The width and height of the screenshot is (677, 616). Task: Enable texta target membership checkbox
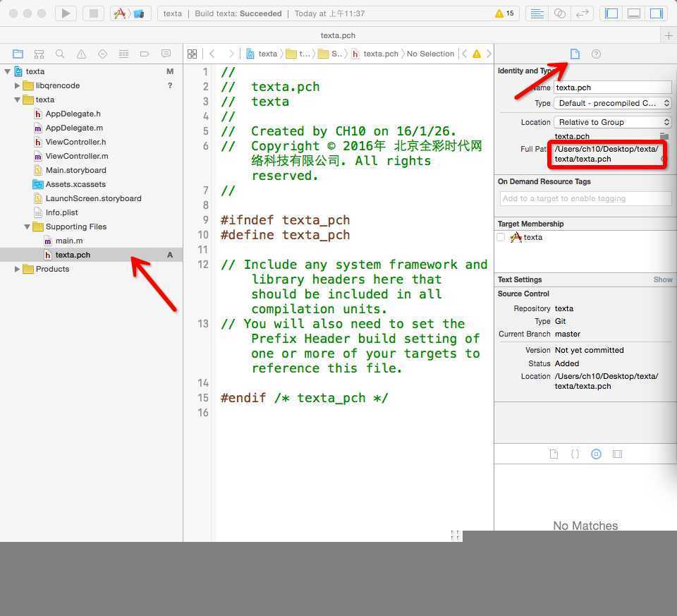pyautogui.click(x=501, y=238)
